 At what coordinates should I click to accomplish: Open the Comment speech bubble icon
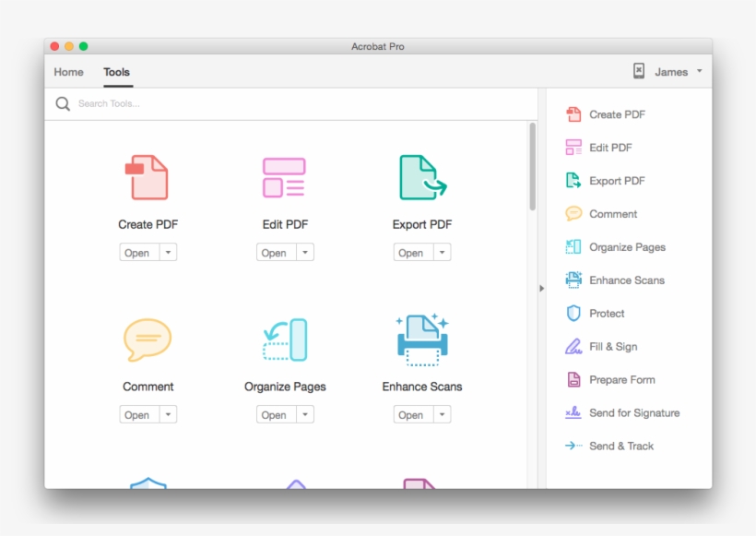tap(148, 339)
